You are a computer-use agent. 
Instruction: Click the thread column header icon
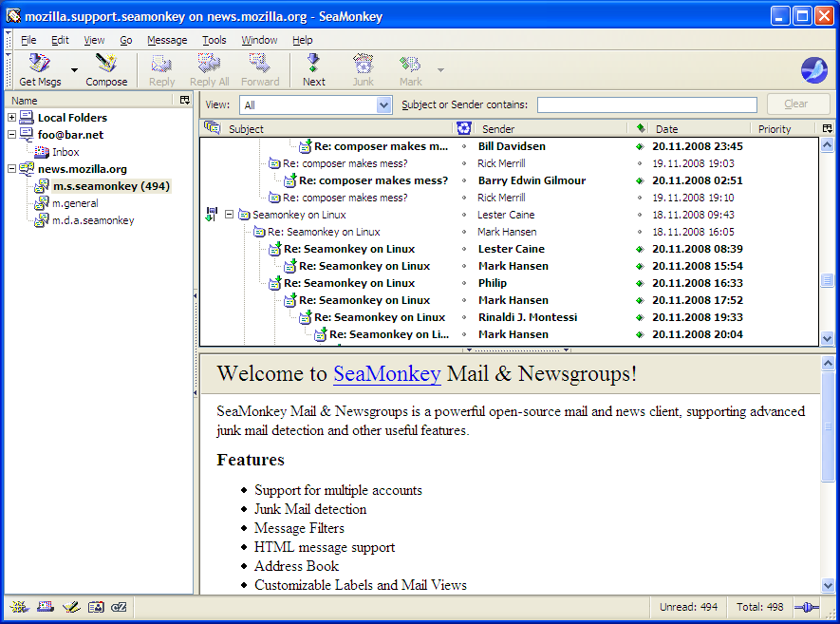[212, 128]
